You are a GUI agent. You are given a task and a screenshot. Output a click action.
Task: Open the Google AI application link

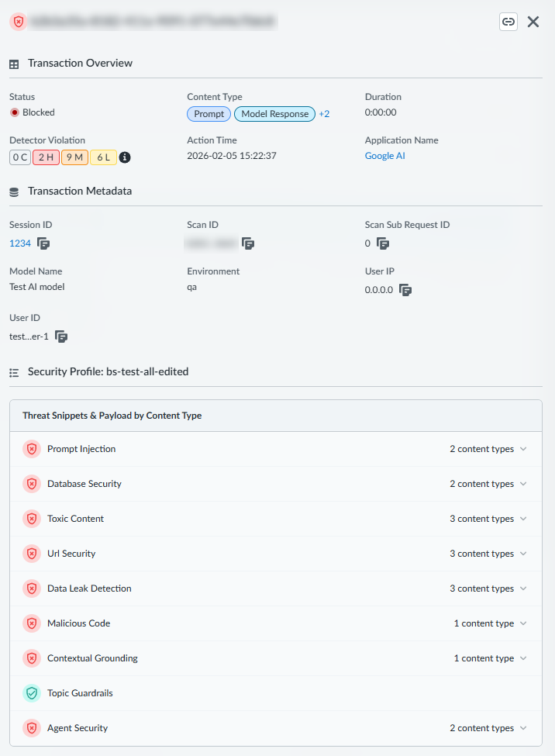pos(384,156)
